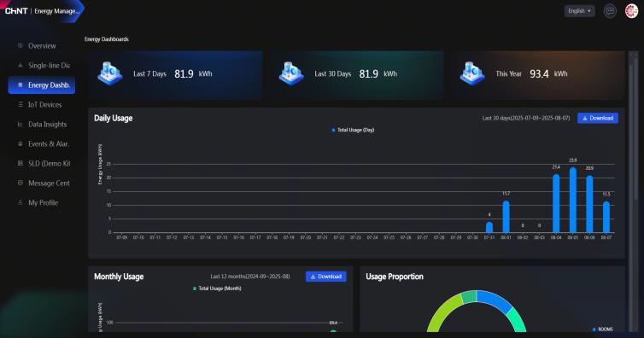
Task: Click the CHNT logo
Action: pos(16,11)
